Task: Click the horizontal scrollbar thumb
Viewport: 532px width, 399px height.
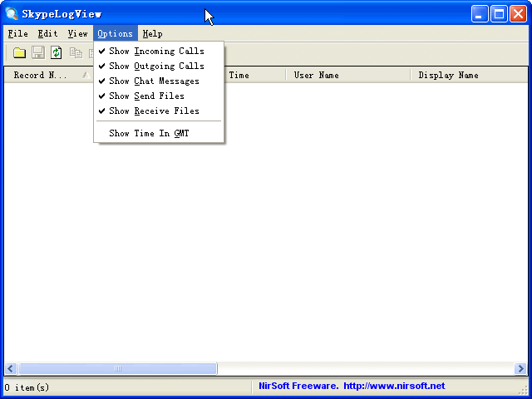Action: coord(118,368)
